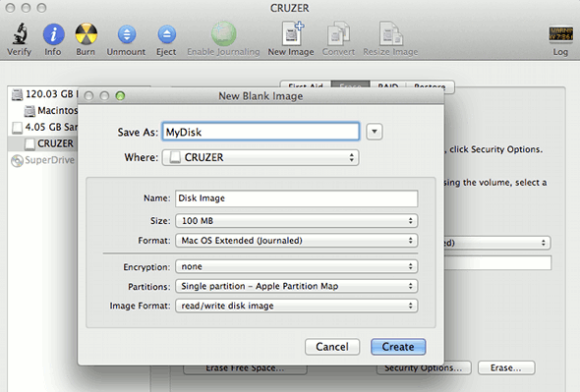Click the Create button
The width and height of the screenshot is (580, 392).
pyautogui.click(x=398, y=347)
